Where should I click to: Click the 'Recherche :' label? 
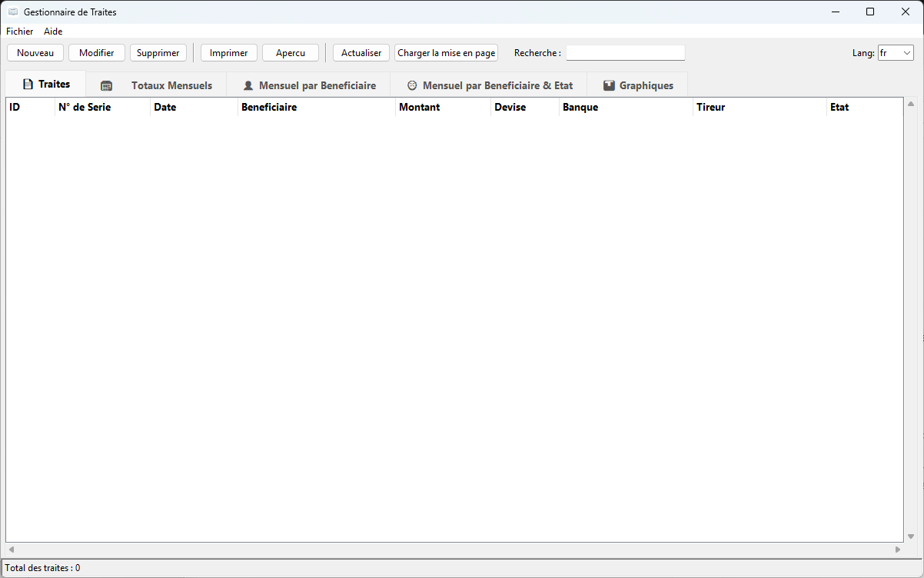537,53
